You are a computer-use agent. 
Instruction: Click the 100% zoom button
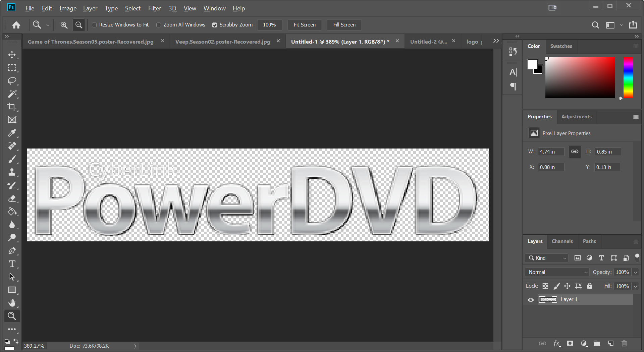(269, 25)
